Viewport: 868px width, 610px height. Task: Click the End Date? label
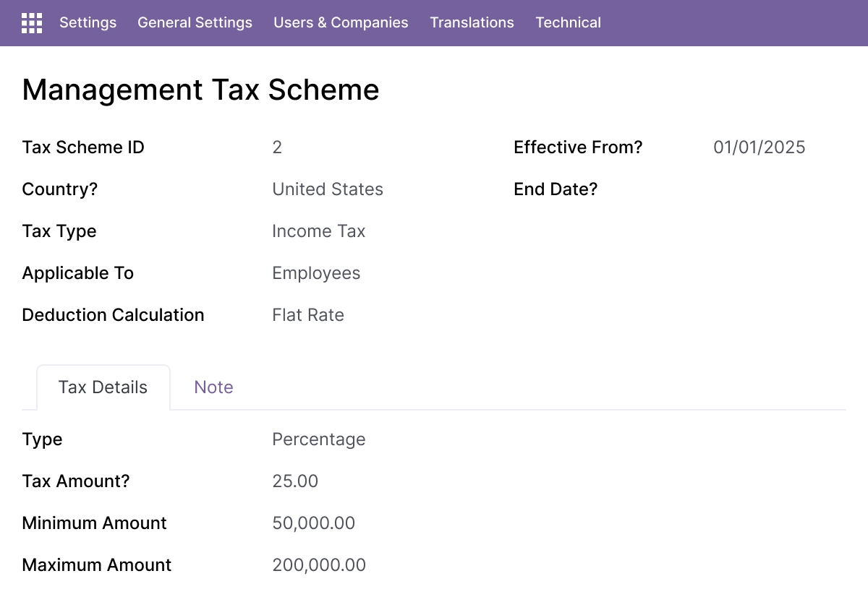point(556,189)
